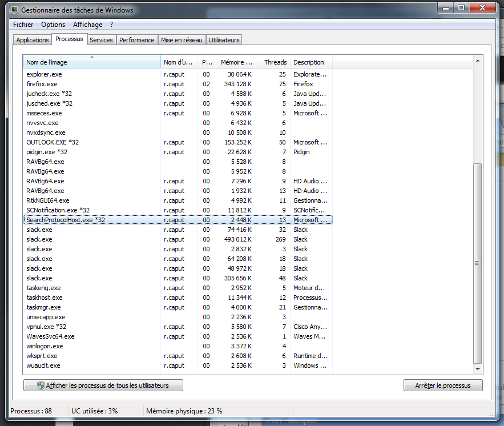Open the Fichier menu
The height and width of the screenshot is (426, 504).
click(x=23, y=25)
